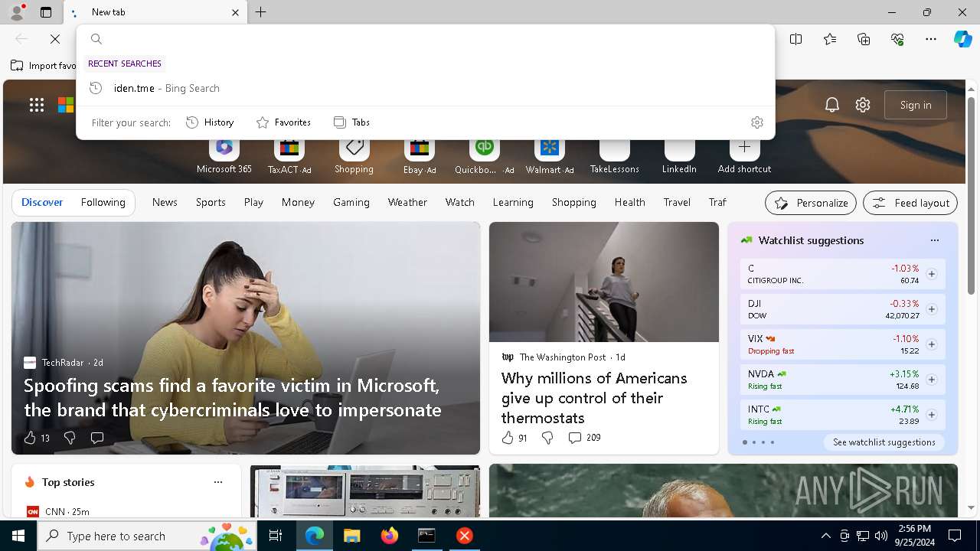Add NVDA to watchlist
Image resolution: width=980 pixels, height=551 pixels.
pos(931,380)
